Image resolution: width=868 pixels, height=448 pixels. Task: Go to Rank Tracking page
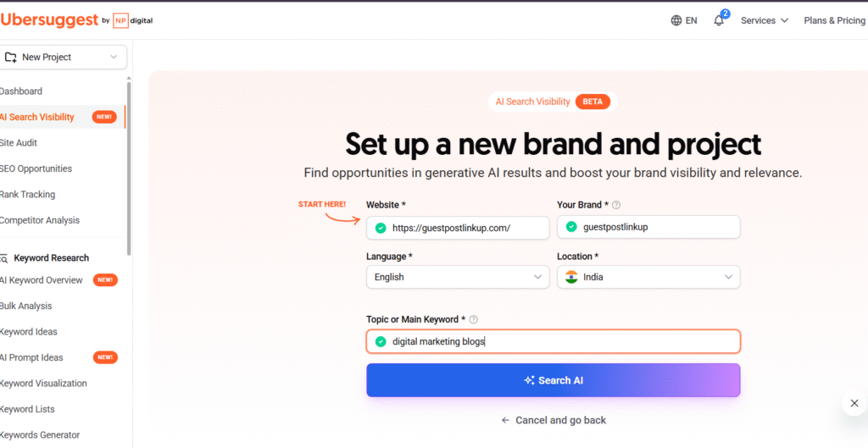click(x=27, y=195)
